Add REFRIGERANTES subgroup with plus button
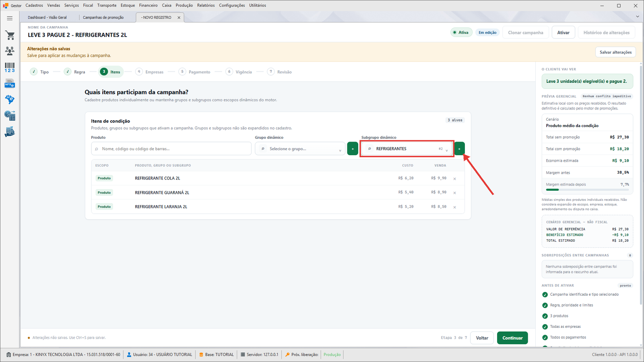 point(459,149)
